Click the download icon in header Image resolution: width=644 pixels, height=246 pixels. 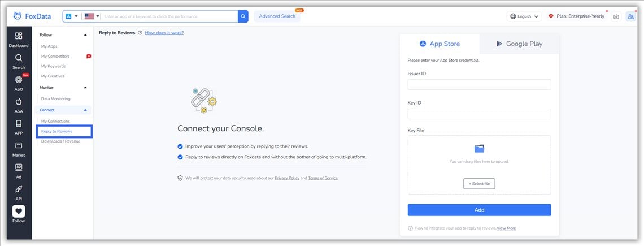pos(616,16)
